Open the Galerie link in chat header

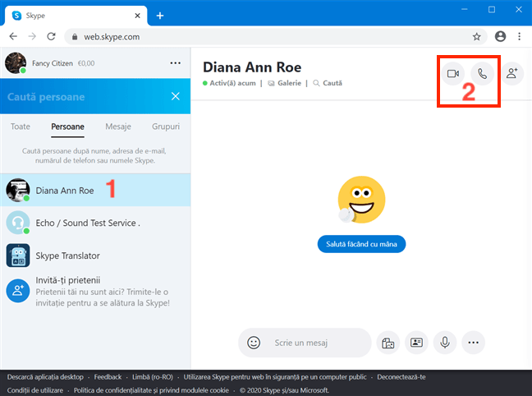[285, 83]
